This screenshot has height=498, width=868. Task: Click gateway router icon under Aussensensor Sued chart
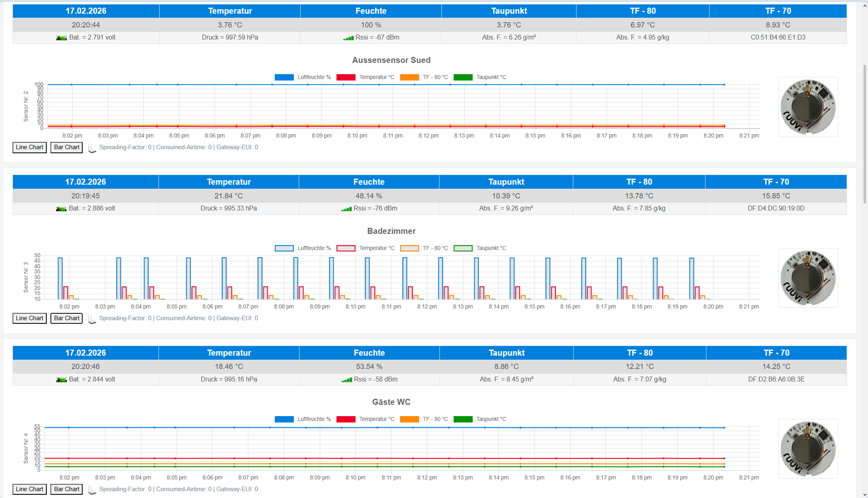[x=92, y=148]
